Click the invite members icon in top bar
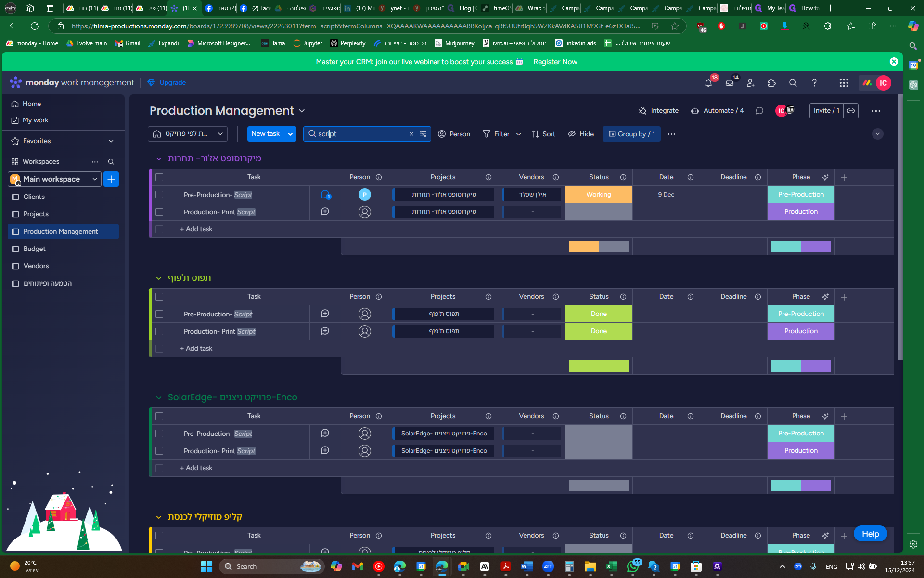The image size is (924, 578). (750, 83)
